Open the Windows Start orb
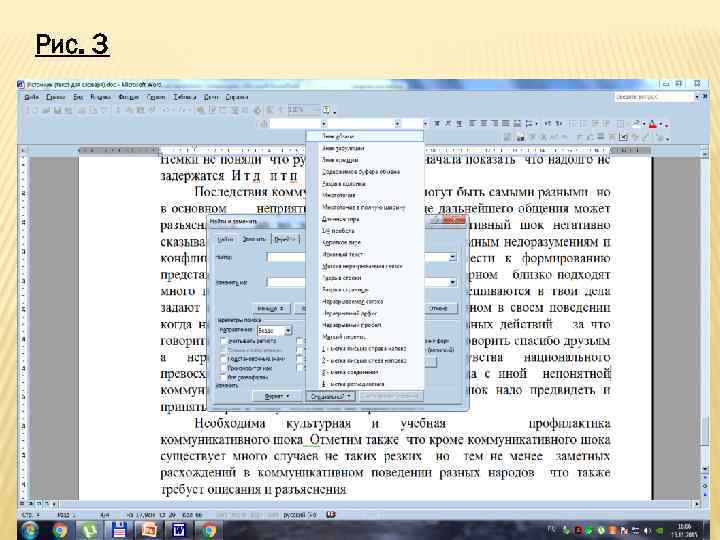 (x=29, y=530)
